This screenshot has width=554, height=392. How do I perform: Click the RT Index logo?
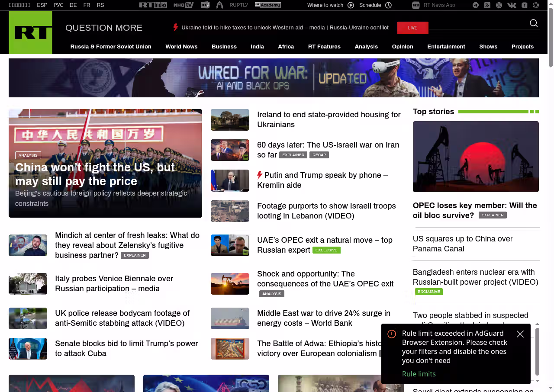tap(153, 5)
